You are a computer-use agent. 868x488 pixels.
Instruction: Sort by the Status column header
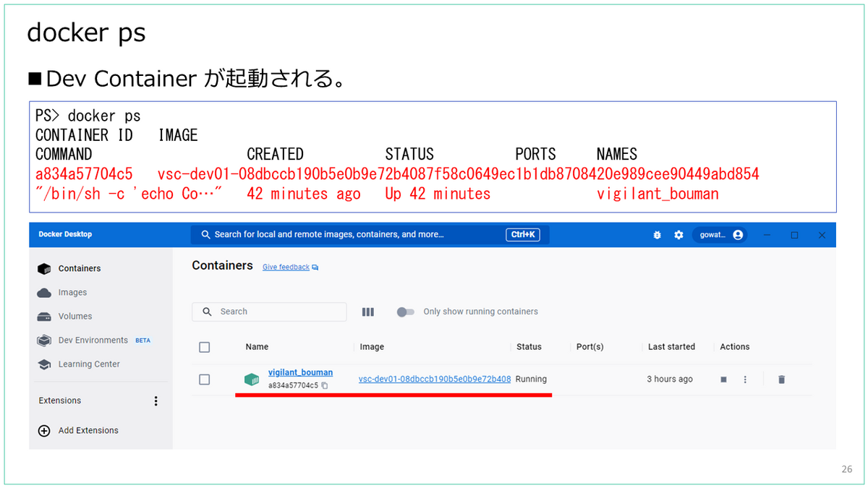tap(529, 347)
